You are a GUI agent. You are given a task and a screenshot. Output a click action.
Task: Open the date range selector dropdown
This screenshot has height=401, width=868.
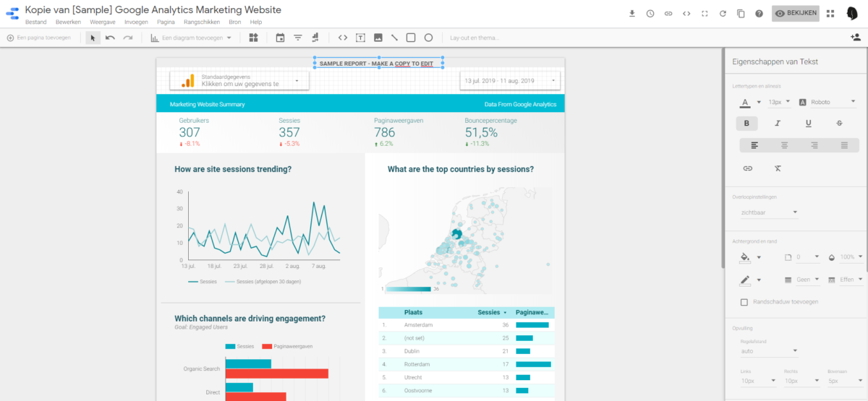(510, 80)
